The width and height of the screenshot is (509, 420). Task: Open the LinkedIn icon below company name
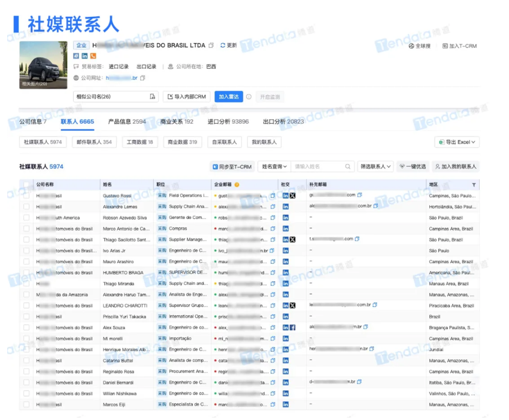tap(84, 56)
